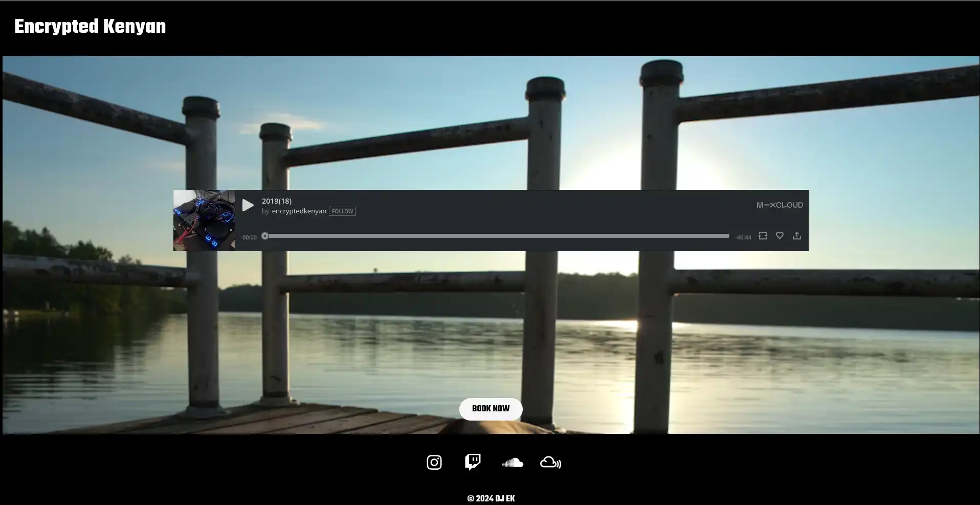Image resolution: width=980 pixels, height=505 pixels.
Task: Favorite the mix with the heart icon
Action: pyautogui.click(x=779, y=235)
